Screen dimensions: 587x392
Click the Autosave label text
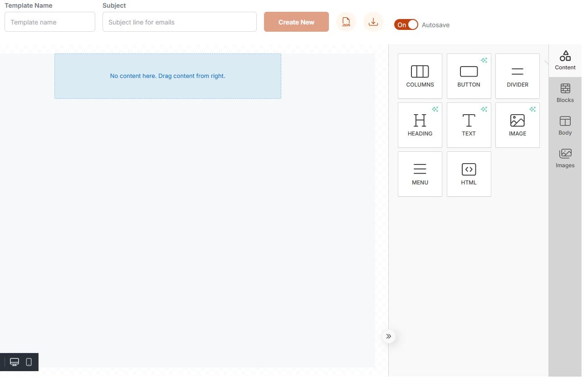[435, 25]
